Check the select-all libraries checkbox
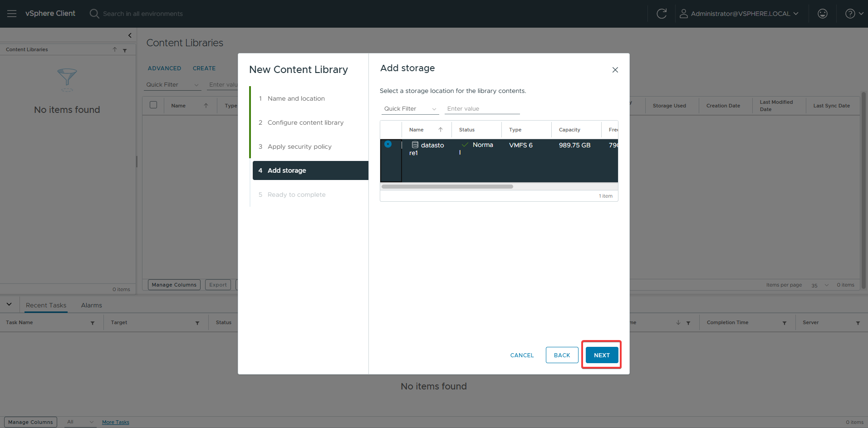The width and height of the screenshot is (868, 428). pos(153,105)
